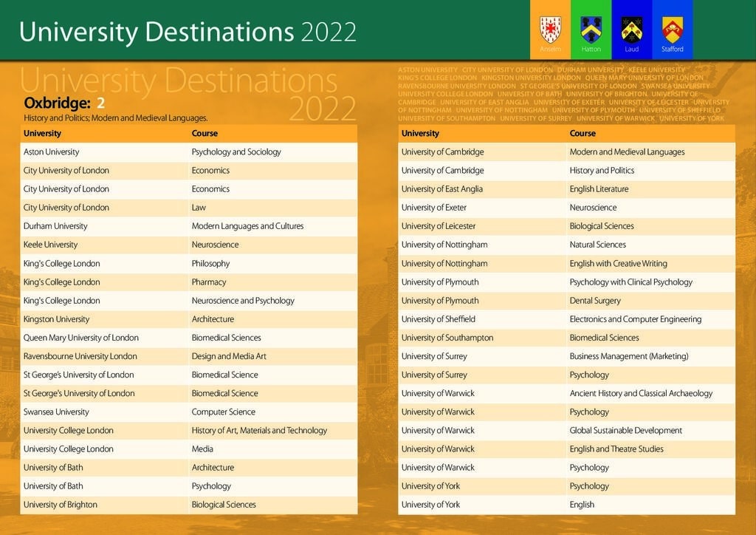This screenshot has width=756, height=535.
Task: Click the white University Destinations 2022 banner title
Action: point(188,32)
